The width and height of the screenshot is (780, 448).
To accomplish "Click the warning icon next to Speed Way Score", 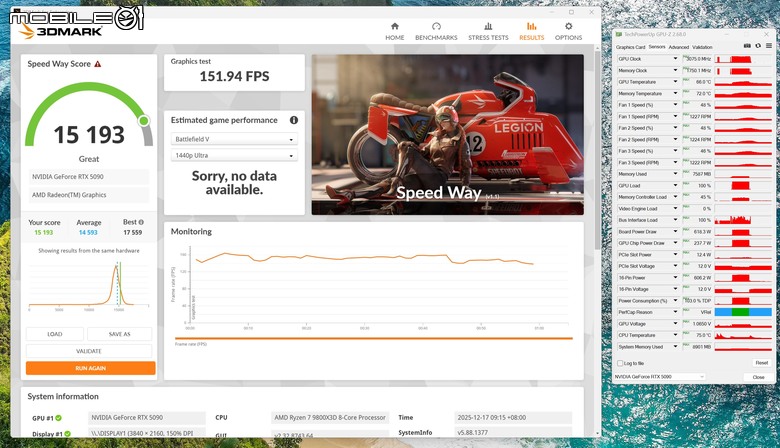I will click(x=98, y=64).
